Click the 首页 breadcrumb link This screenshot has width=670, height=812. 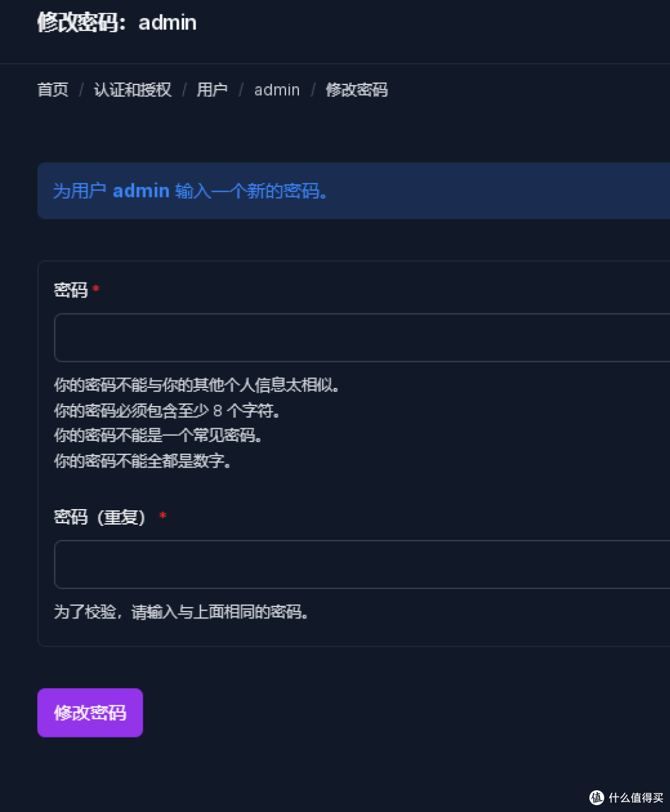pyautogui.click(x=53, y=90)
